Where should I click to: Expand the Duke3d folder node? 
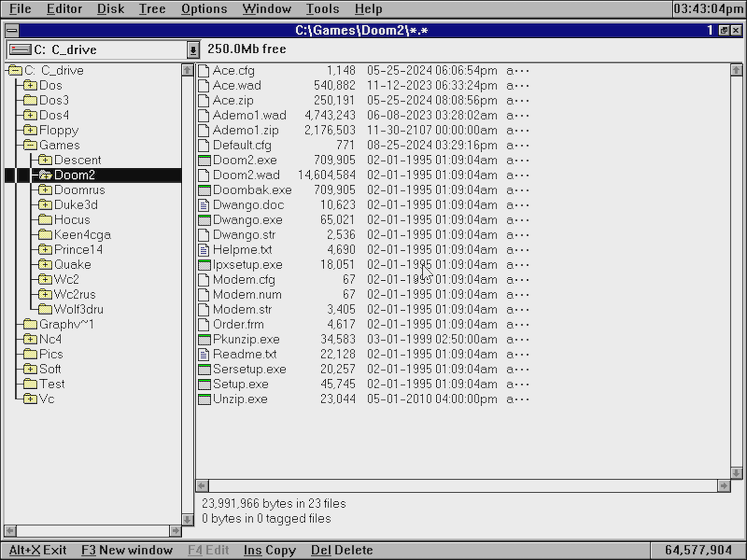point(45,205)
